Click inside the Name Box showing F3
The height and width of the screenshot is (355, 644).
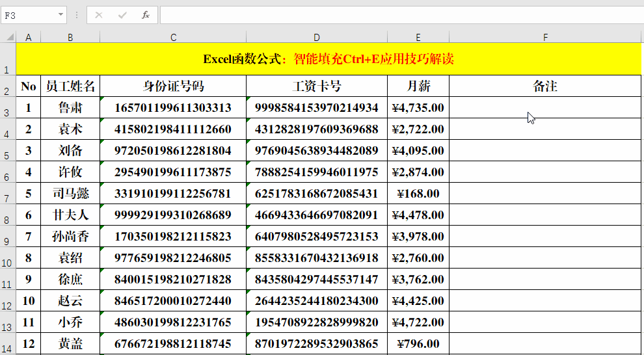29,15
